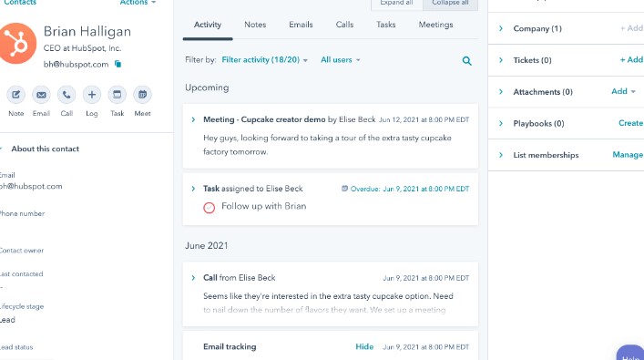Image resolution: width=644 pixels, height=360 pixels.
Task: Create a new Note with the pencil icon
Action: point(16,95)
